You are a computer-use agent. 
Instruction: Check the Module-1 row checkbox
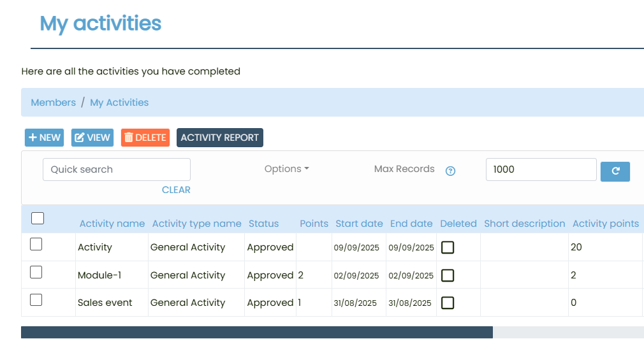[36, 272]
